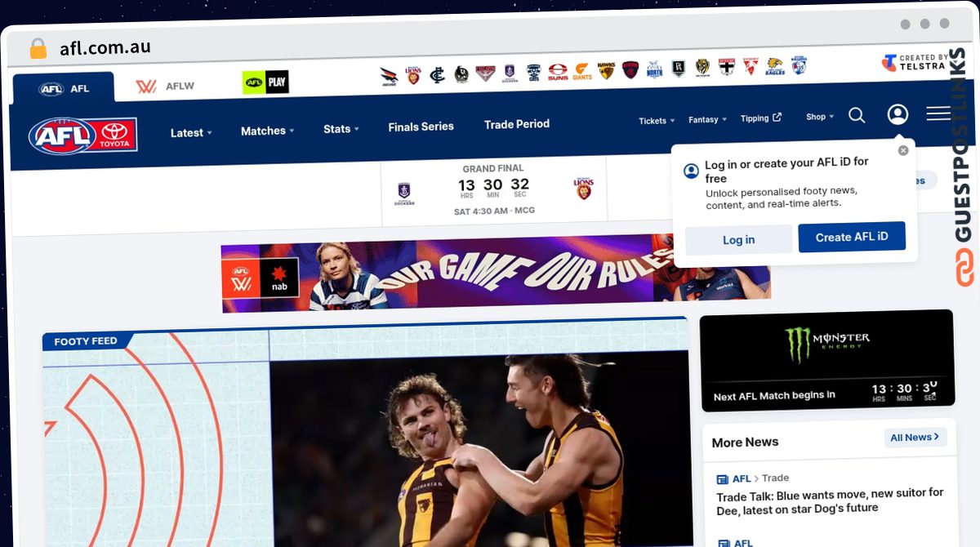Click the Trade category breadcrumb
The width and height of the screenshot is (980, 547).
click(x=776, y=478)
